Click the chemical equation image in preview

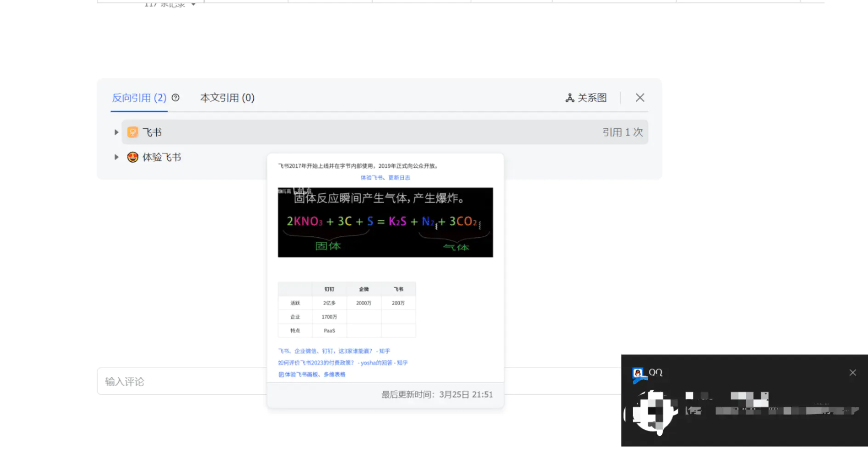386,222
